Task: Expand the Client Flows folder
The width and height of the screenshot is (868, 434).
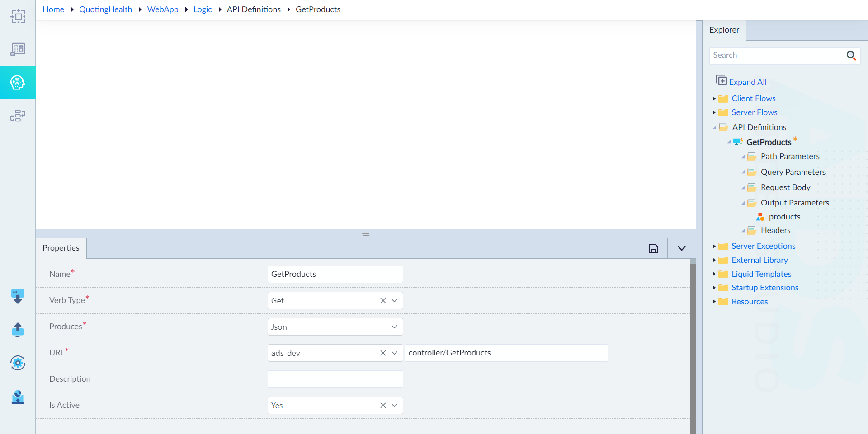Action: tap(714, 98)
